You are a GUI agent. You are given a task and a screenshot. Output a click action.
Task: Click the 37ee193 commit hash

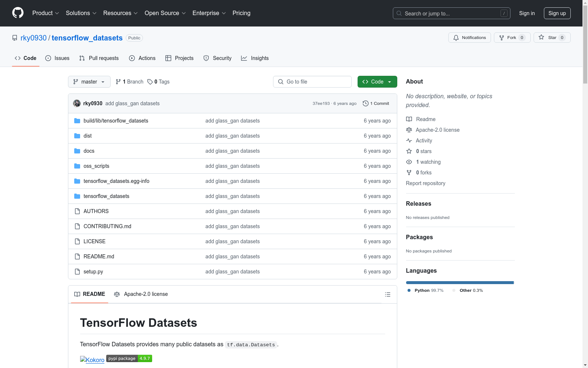[x=321, y=103]
